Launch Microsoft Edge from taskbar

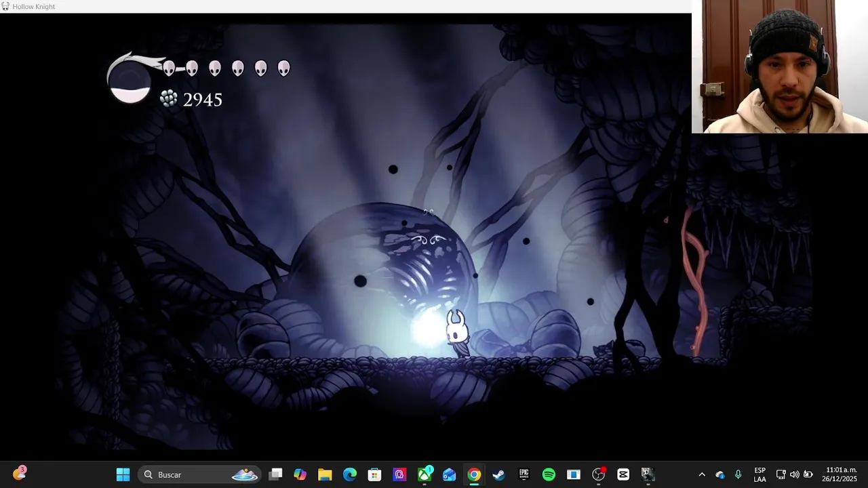[x=350, y=474]
